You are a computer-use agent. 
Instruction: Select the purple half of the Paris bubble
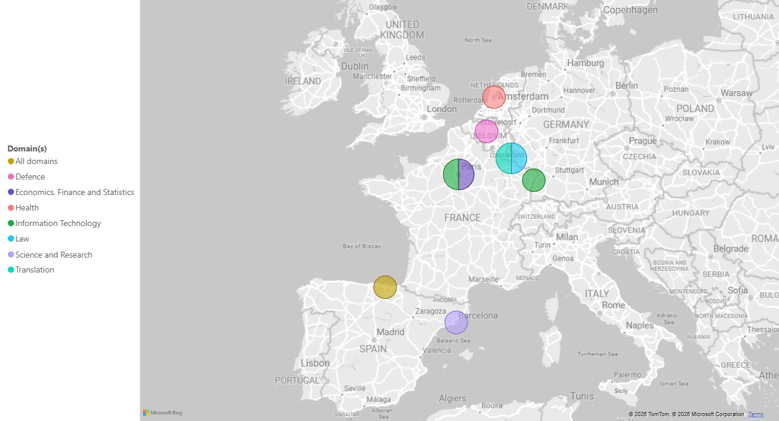[x=467, y=174]
